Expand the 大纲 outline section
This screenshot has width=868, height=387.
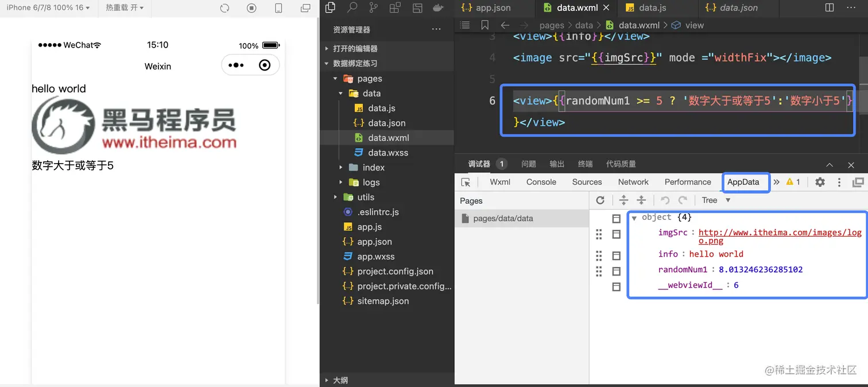(340, 380)
